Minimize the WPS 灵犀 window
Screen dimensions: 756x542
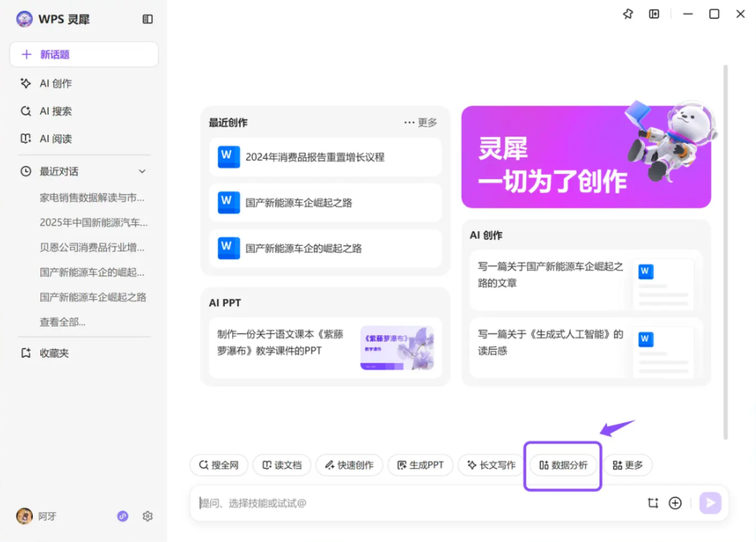point(688,14)
